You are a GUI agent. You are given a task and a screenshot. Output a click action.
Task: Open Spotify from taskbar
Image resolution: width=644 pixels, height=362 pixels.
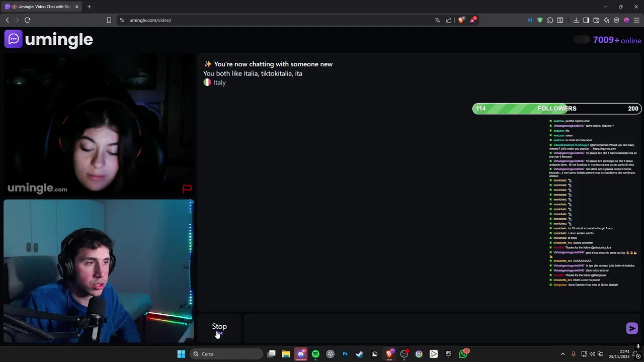click(315, 354)
